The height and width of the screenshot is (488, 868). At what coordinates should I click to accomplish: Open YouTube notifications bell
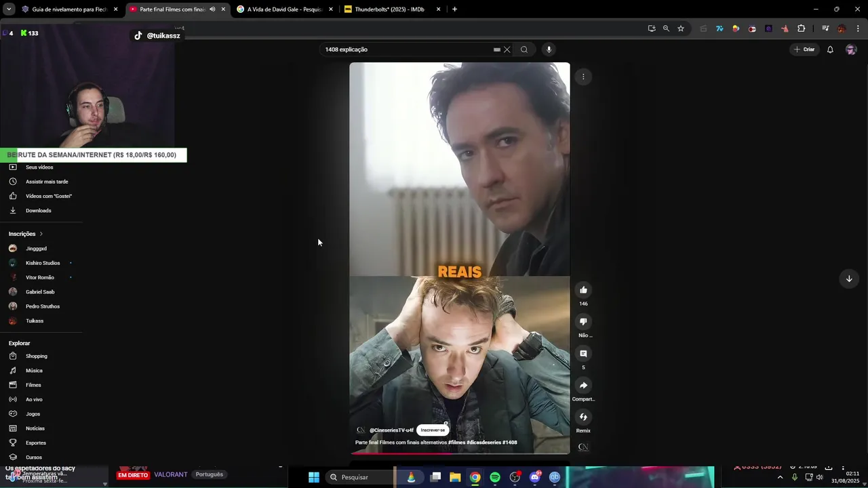pyautogui.click(x=830, y=49)
